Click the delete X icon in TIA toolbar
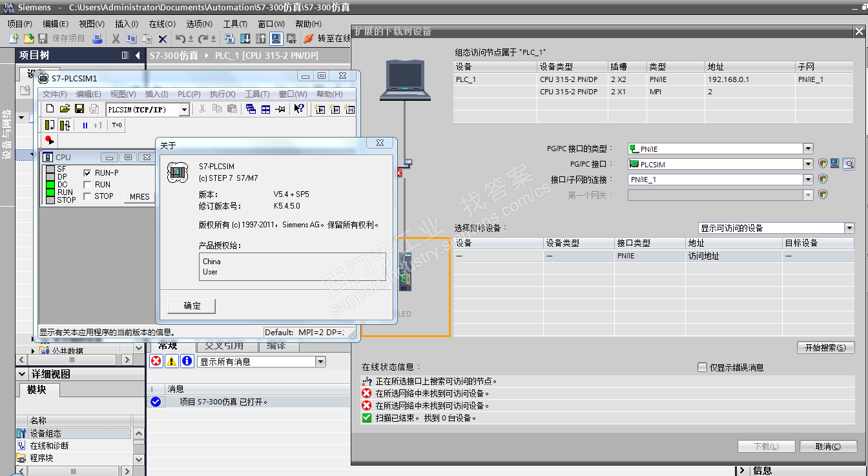This screenshot has height=476, width=868. tap(163, 39)
